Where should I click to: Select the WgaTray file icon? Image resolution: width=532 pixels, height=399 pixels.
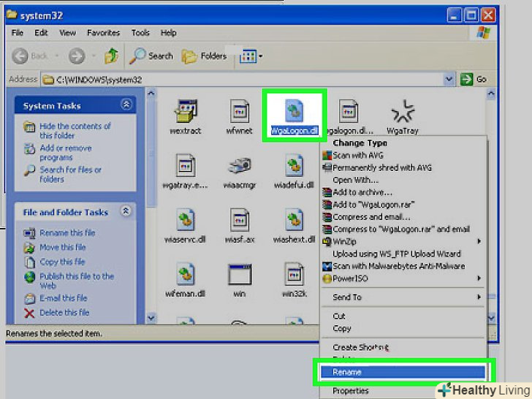click(x=403, y=111)
